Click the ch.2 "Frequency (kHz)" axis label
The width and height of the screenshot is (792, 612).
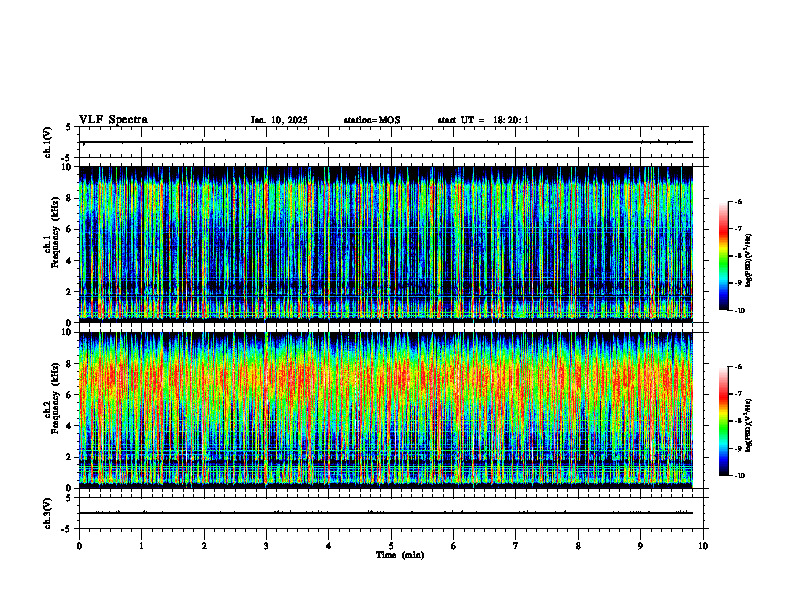[56, 398]
